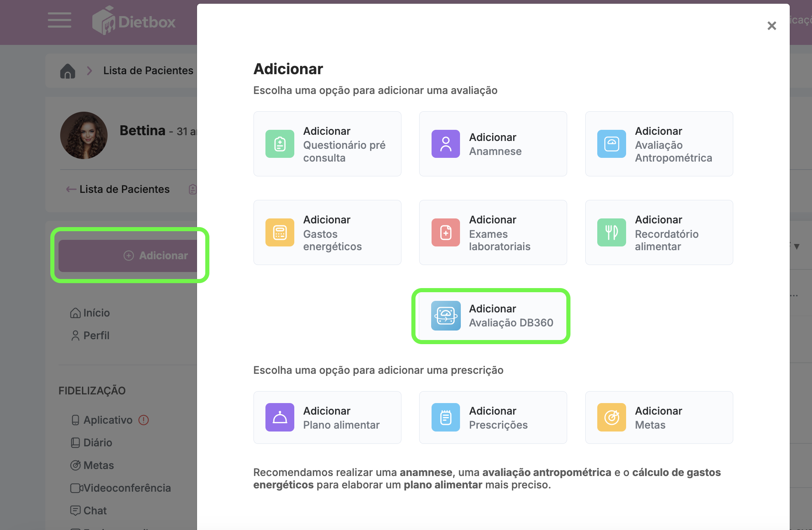The image size is (812, 530).
Task: Close the Adicionar dialog
Action: (772, 26)
